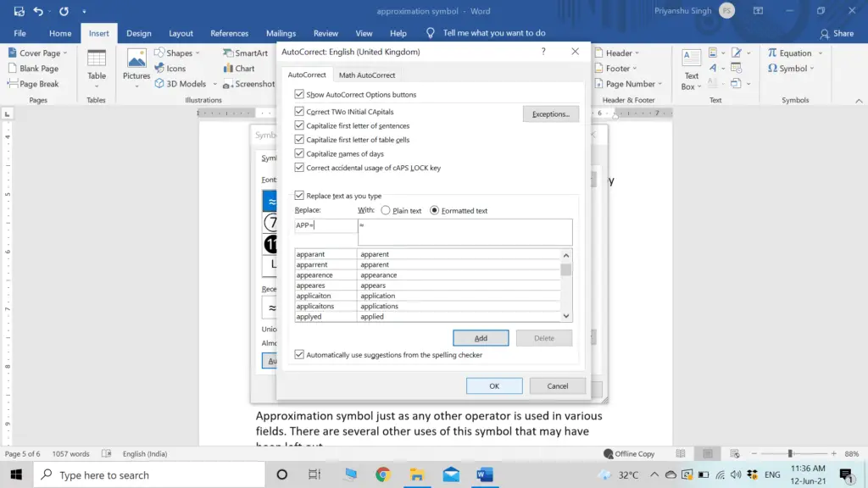Screen dimensions: 868x488
Task: Undo the last action
Action: point(37,11)
